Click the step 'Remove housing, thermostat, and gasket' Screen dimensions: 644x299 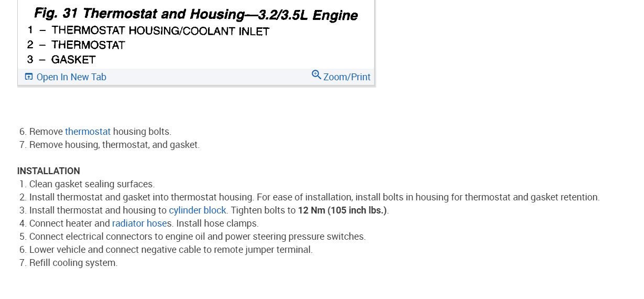(114, 145)
